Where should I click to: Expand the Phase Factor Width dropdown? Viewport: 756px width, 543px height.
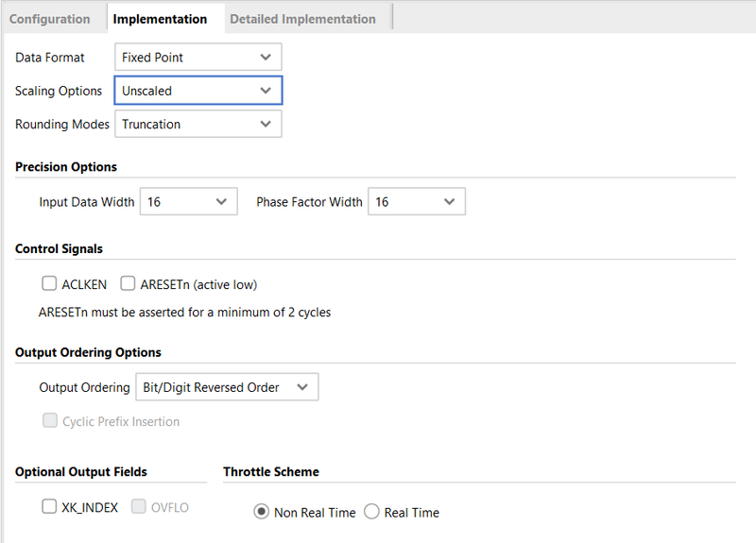(416, 202)
